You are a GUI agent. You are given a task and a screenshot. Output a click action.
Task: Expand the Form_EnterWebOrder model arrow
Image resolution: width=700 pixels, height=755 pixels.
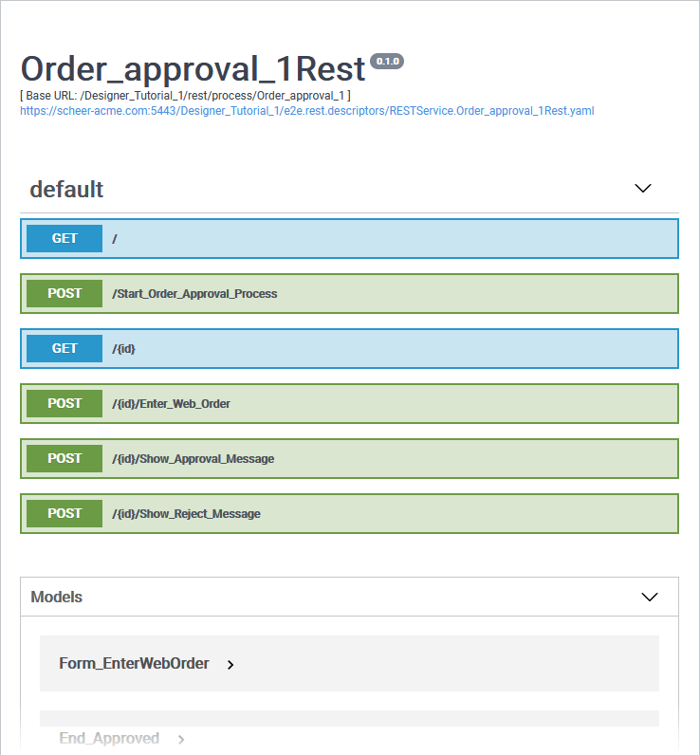231,665
